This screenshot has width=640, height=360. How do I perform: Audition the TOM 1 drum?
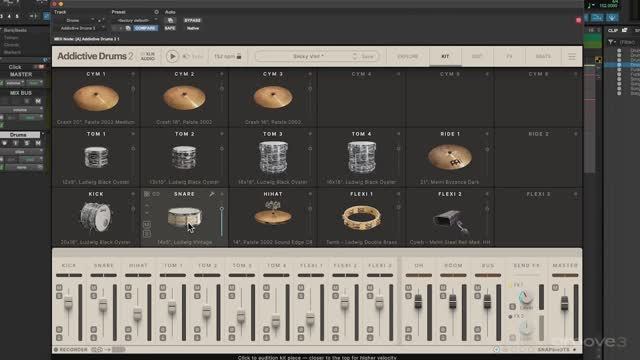pos(96,158)
